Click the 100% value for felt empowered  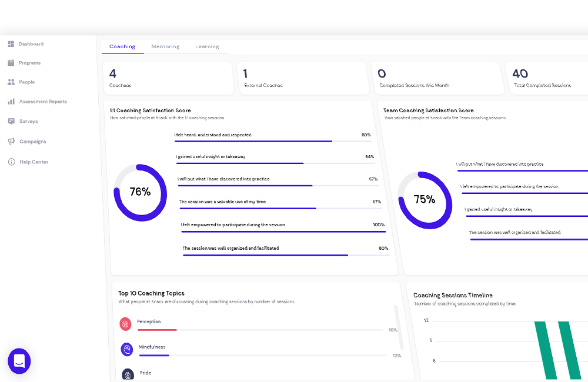[379, 225]
